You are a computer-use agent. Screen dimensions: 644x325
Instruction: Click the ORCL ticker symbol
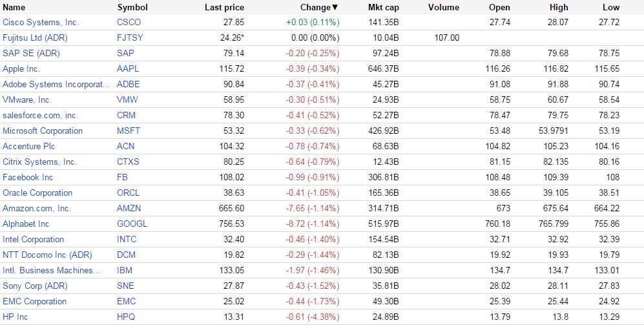[128, 193]
